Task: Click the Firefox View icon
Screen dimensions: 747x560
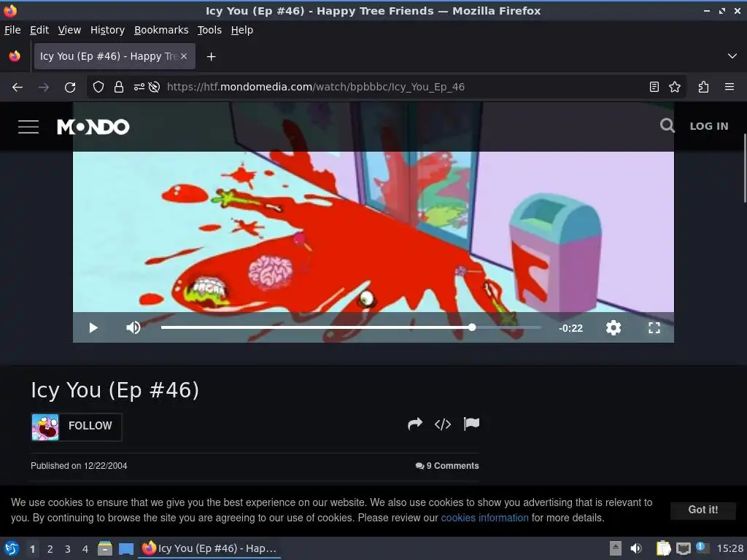Action: (x=15, y=56)
